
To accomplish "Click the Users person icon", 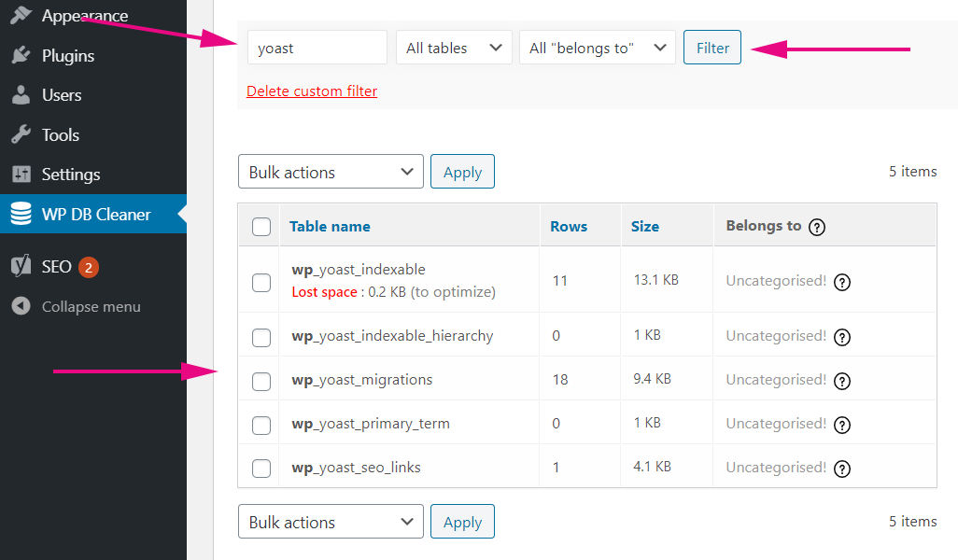I will (x=21, y=94).
